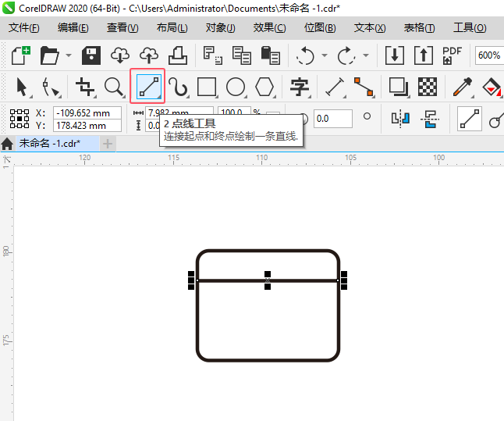Select the Ellipse tool
The width and height of the screenshot is (504, 421).
click(236, 87)
